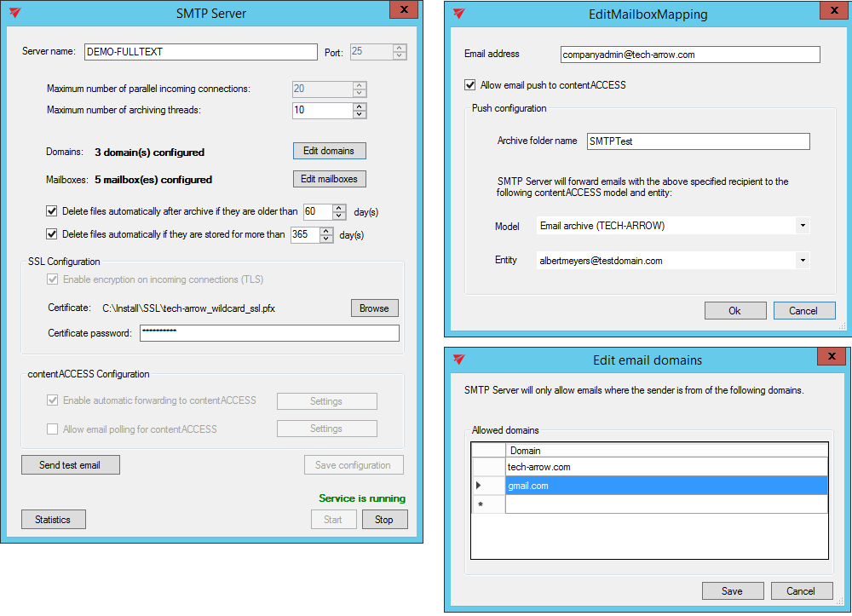Viewport: 852px width, 616px height.
Task: Click the app logo in Edit email domains window
Action: (458, 360)
